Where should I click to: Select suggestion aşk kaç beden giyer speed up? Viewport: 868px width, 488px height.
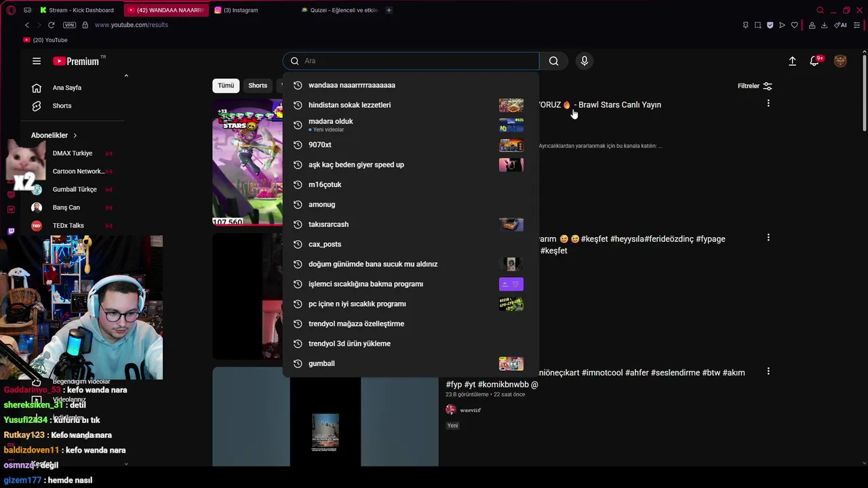[411, 165]
